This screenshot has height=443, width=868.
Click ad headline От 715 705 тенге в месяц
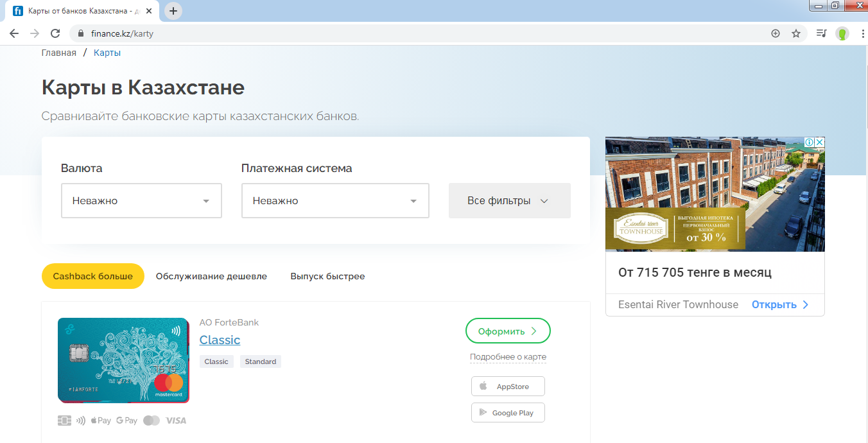695,272
